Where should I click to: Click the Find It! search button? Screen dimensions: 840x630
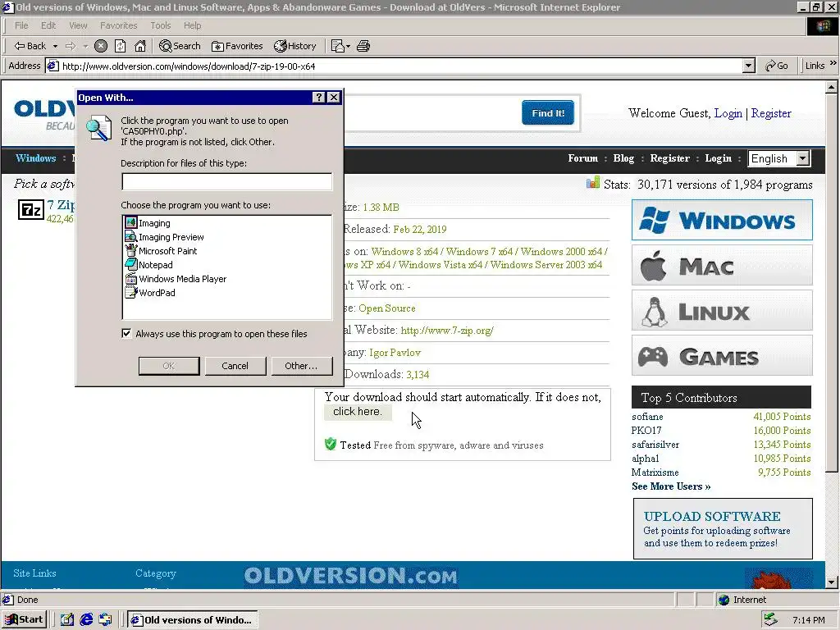(548, 113)
